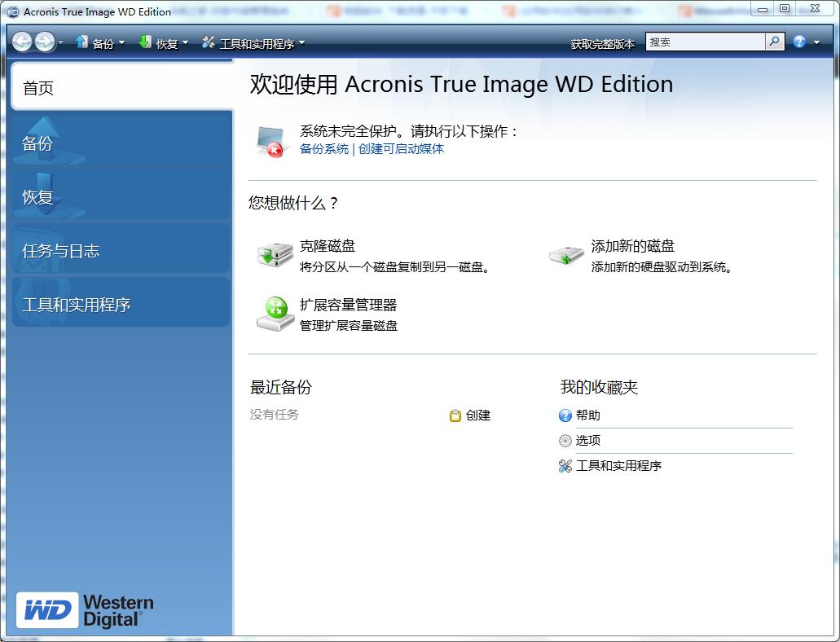Follow the 创建可启动媒体 link
This screenshot has height=642, width=840.
click(x=401, y=149)
